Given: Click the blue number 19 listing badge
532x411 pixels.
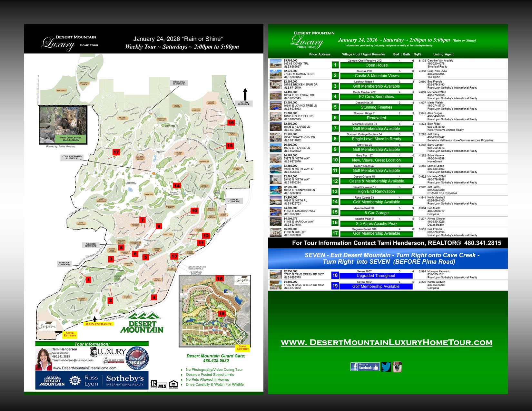Looking at the screenshot, I should pos(335,286).
